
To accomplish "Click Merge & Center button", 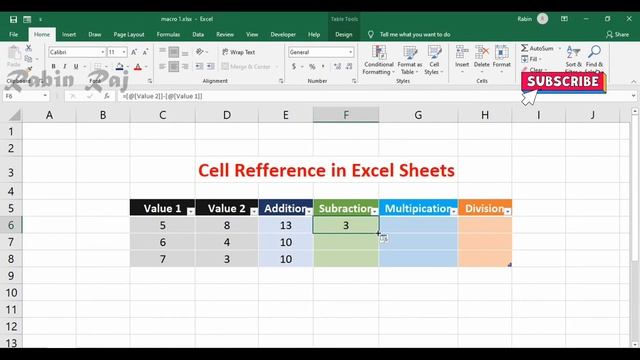I will 246,67.
